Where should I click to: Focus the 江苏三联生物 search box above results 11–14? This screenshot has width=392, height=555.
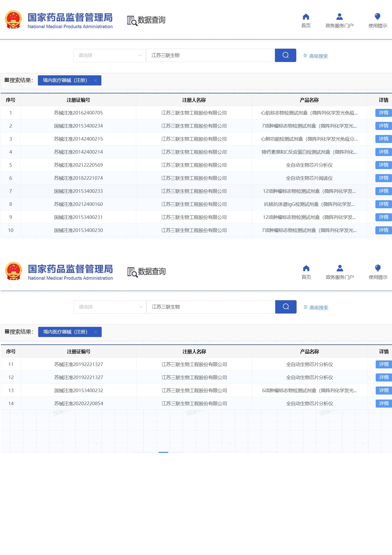click(x=211, y=307)
